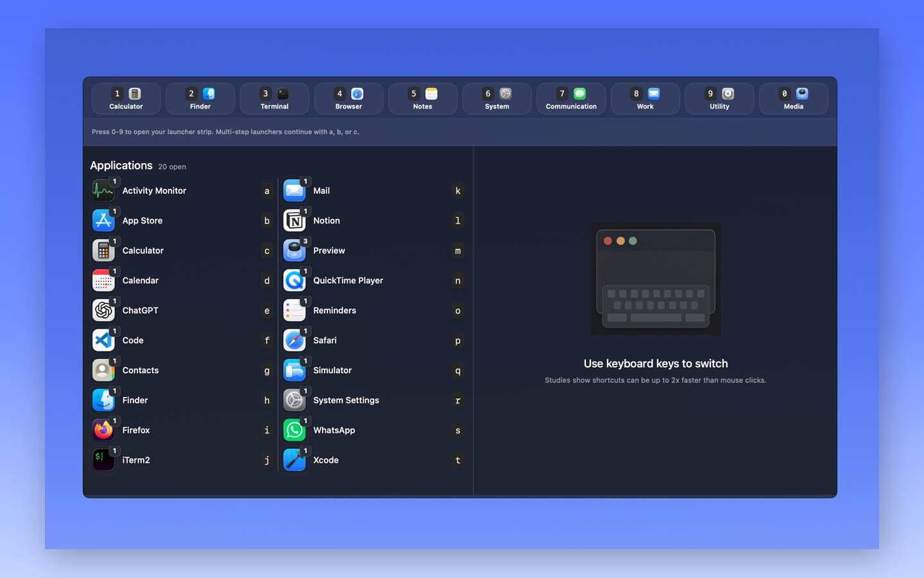The image size is (924, 578).
Task: Select the 'ChatGPT' name text
Action: click(x=141, y=310)
